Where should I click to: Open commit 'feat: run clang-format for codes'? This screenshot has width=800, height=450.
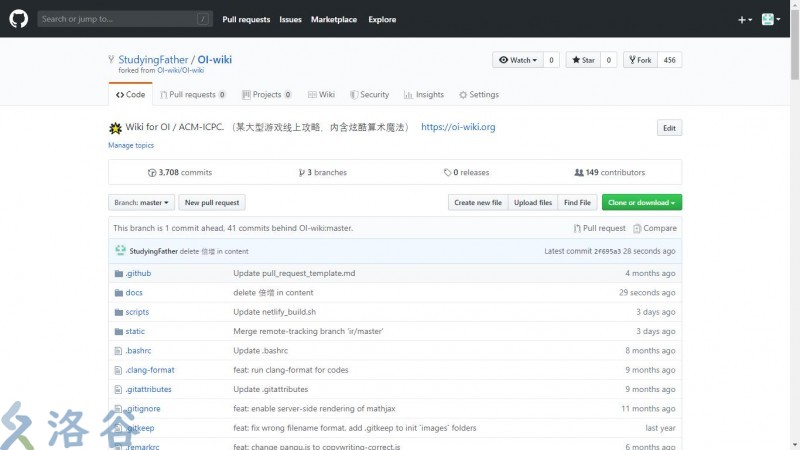291,370
